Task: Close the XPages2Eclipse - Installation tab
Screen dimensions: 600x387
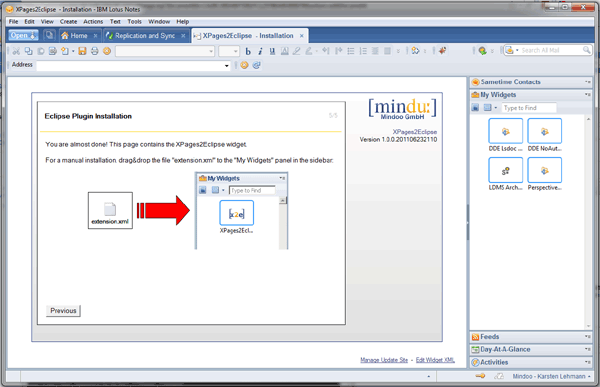Action: click(302, 36)
